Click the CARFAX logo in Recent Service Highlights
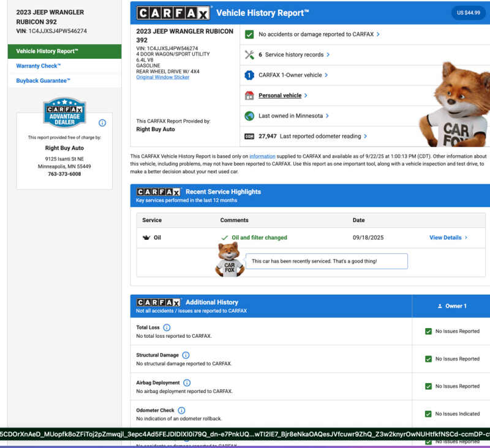This screenshot has height=448, width=490. click(159, 192)
